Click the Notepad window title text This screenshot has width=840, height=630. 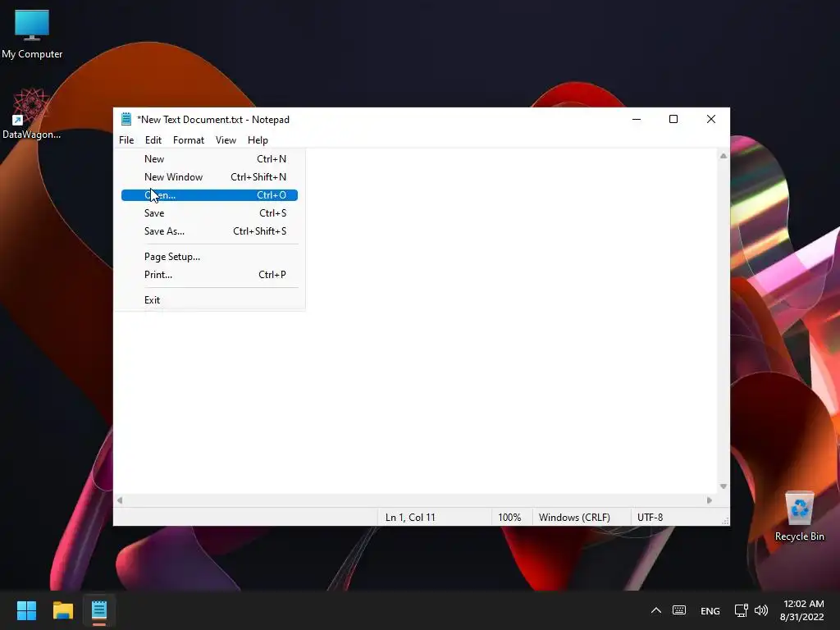pos(213,120)
